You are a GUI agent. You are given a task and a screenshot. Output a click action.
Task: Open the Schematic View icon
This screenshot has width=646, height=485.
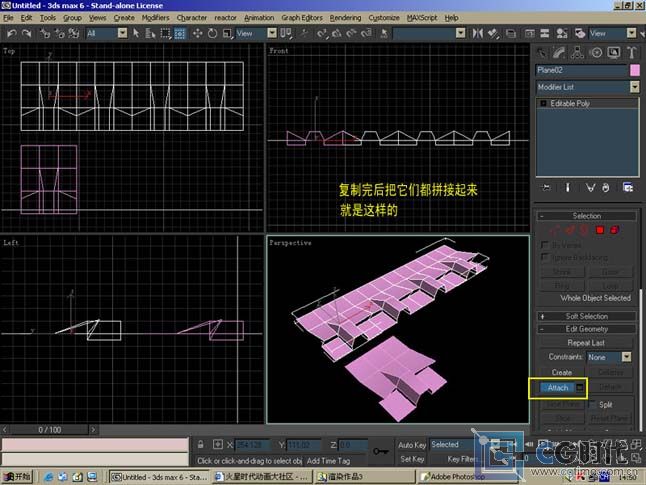click(x=545, y=33)
